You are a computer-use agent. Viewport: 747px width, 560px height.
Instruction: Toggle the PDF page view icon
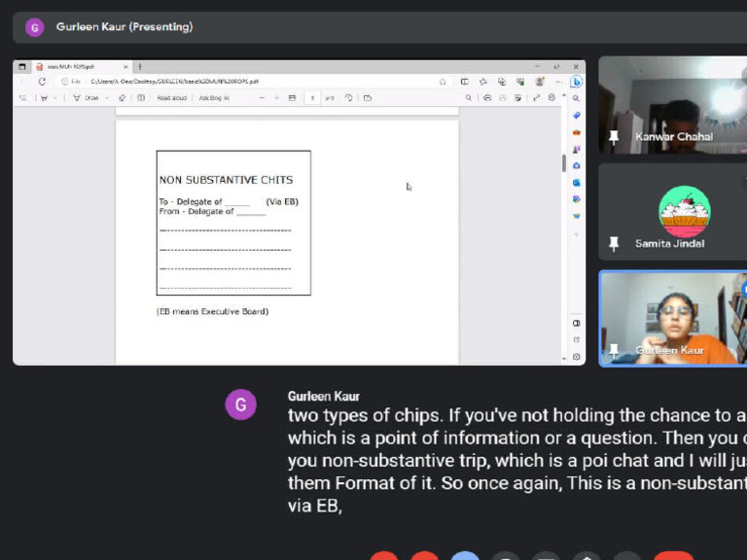pos(368,97)
